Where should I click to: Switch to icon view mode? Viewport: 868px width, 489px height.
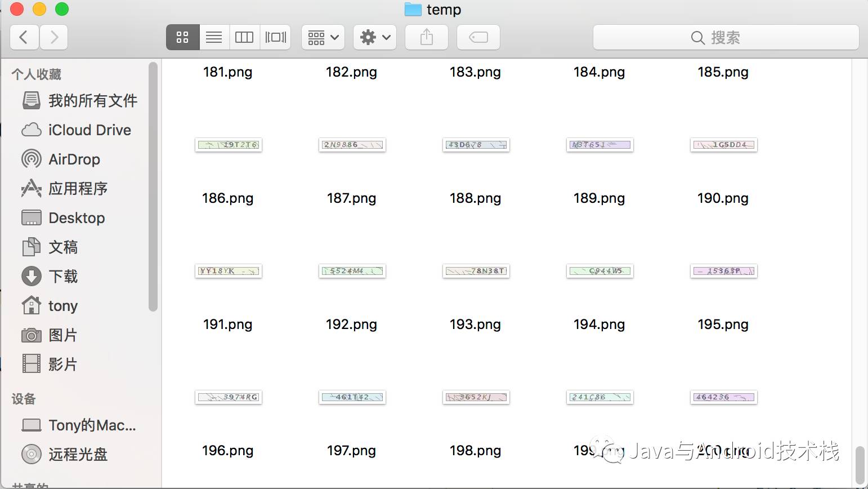pyautogui.click(x=182, y=38)
